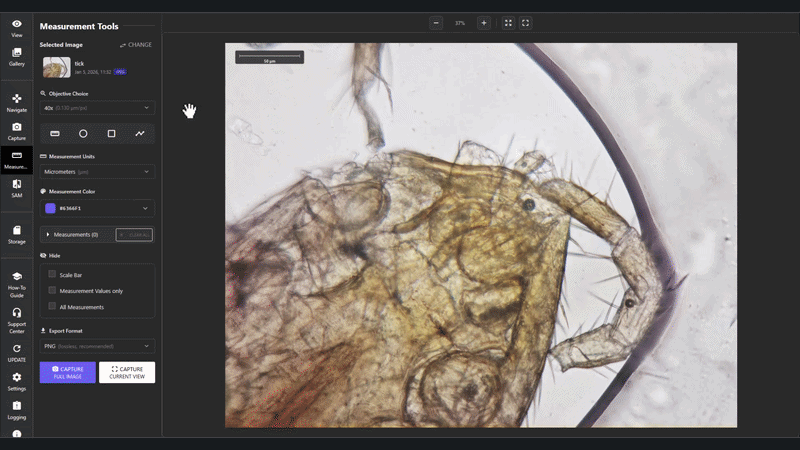Open the Gallery sidebar tab
Screen dimensions: 800x450
[17, 57]
